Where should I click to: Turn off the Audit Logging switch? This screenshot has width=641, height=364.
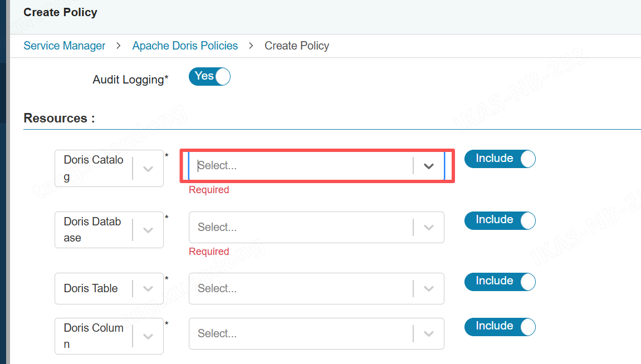(209, 76)
